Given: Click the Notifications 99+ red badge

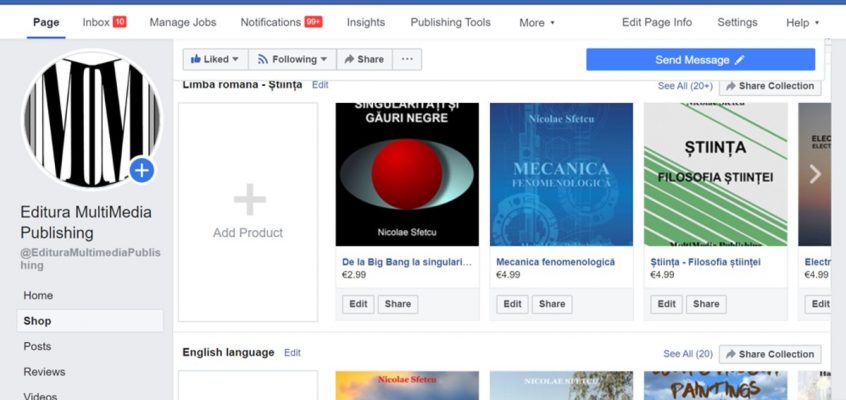Looking at the screenshot, I should (313, 22).
